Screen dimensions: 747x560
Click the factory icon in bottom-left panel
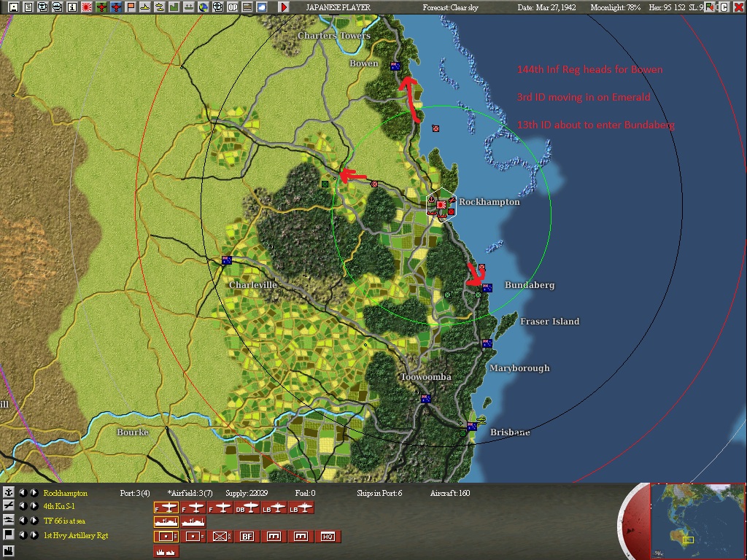coord(8,552)
